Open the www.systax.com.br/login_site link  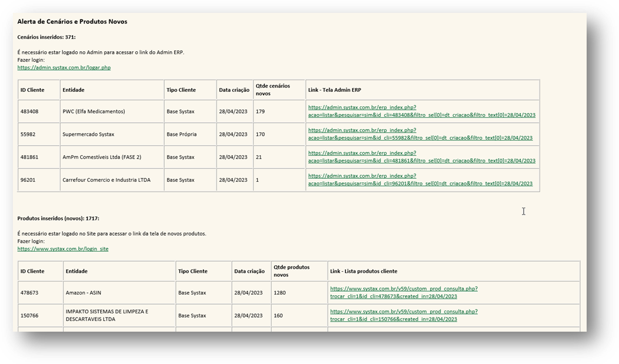63,249
